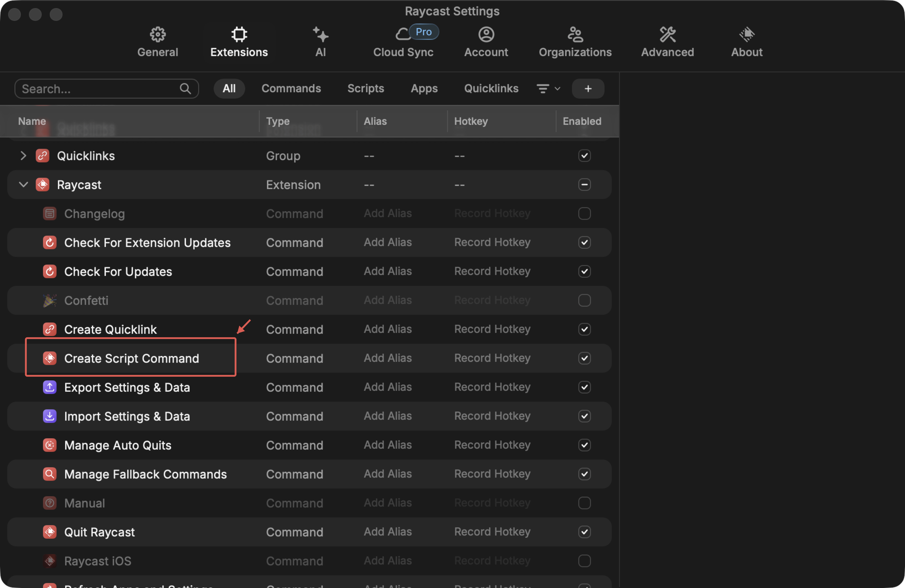The width and height of the screenshot is (905, 588).
Task: Click the Quicklinks group icon
Action: [43, 156]
